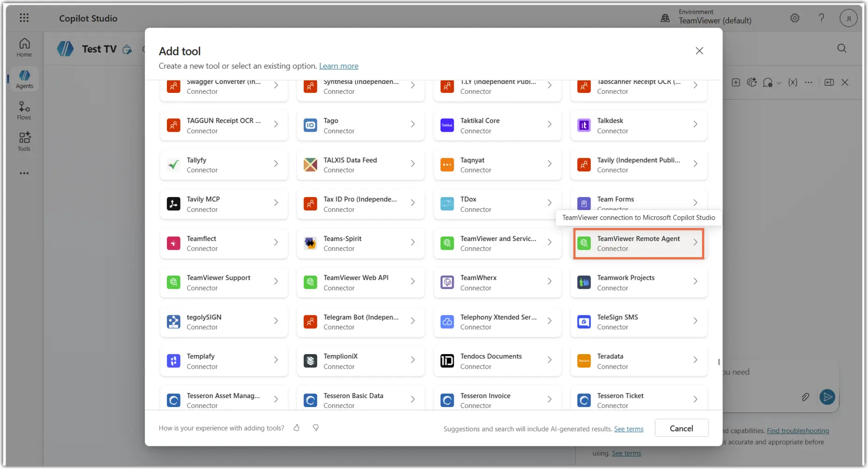Viewport: 868px width, 469px height.
Task: Click the Help question mark icon
Action: (x=822, y=18)
